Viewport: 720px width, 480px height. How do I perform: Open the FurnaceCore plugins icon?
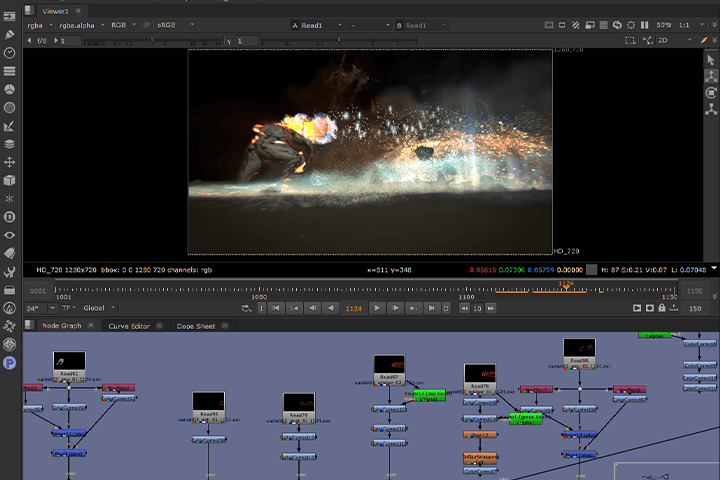tap(9, 308)
